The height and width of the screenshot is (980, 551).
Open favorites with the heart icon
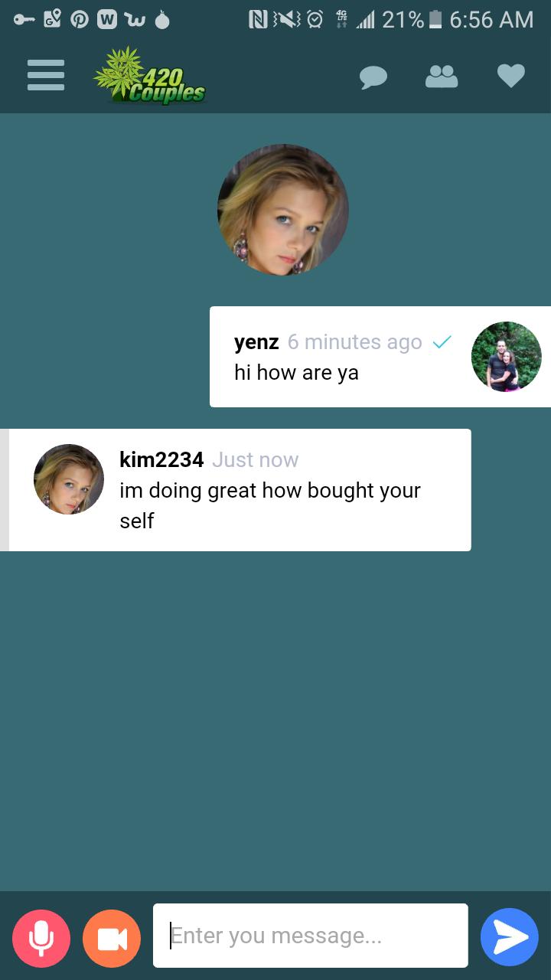coord(510,76)
